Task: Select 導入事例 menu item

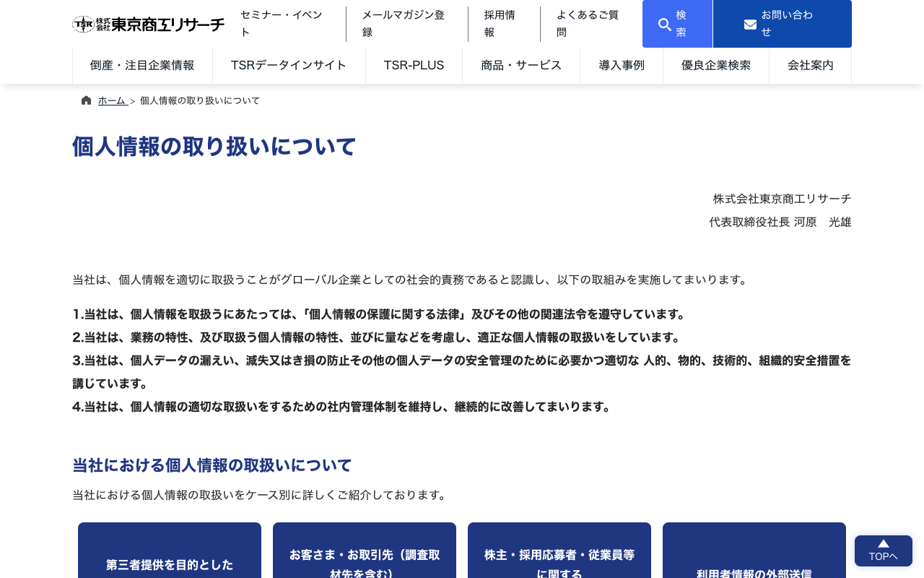Action: (x=622, y=66)
